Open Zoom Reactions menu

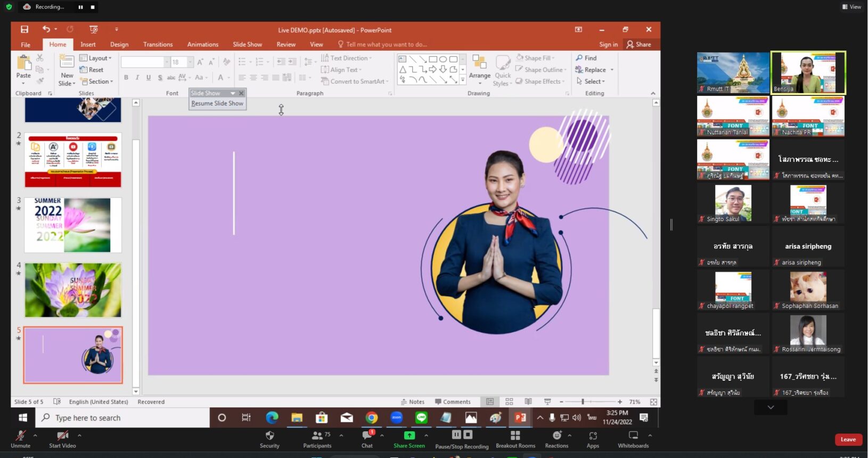pyautogui.click(x=556, y=439)
